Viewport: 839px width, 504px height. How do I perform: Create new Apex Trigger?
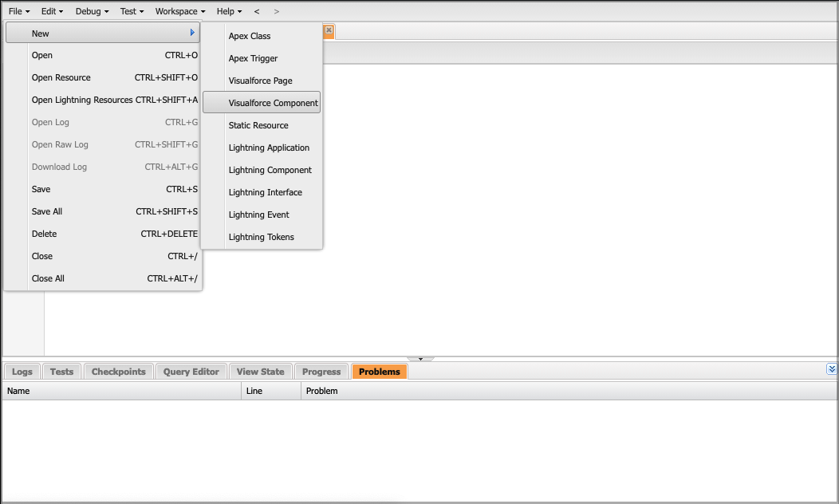click(x=262, y=58)
